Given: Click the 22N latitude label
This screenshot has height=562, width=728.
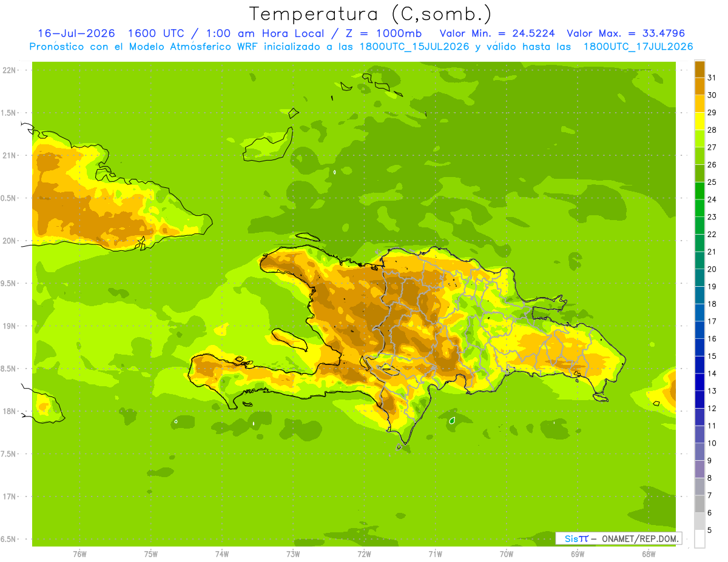Looking at the screenshot, I should click(x=10, y=70).
